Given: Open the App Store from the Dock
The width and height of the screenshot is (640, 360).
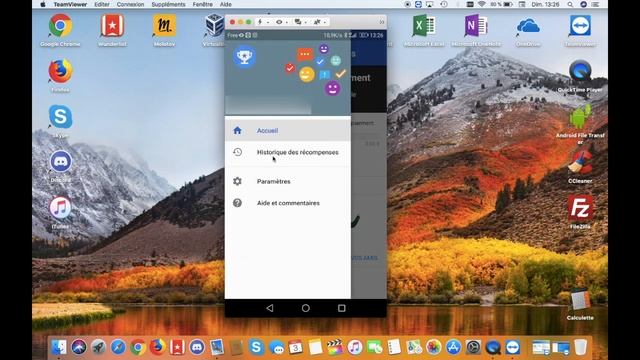Looking at the screenshot, I should (453, 347).
